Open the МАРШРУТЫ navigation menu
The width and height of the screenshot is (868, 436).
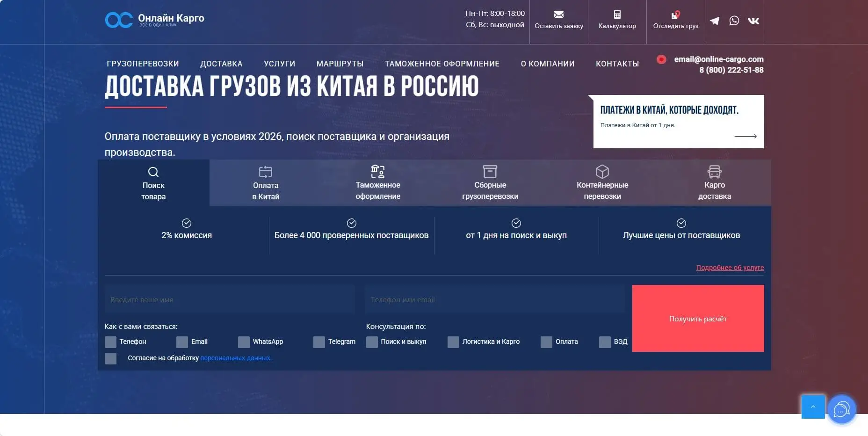(340, 64)
